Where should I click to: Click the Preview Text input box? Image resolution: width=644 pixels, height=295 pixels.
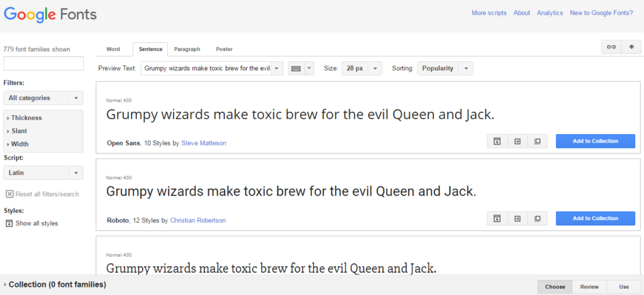(x=206, y=69)
